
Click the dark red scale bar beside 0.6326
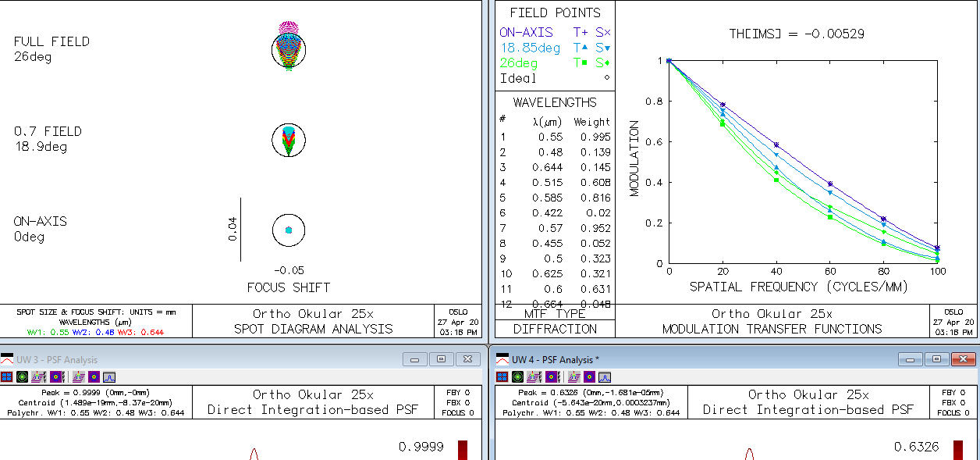coord(958,450)
